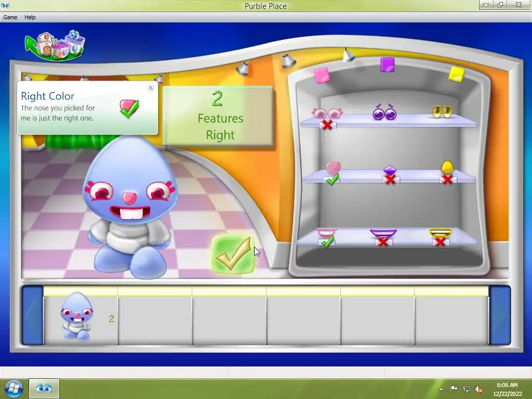Open the network tray icon
This screenshot has height=399, width=532.
click(467, 389)
